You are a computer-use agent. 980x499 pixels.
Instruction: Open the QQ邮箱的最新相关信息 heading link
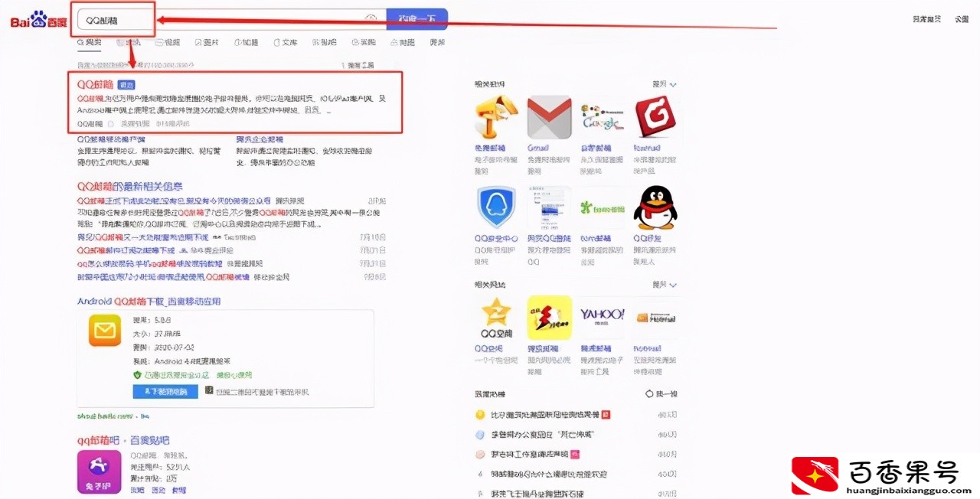[x=130, y=186]
